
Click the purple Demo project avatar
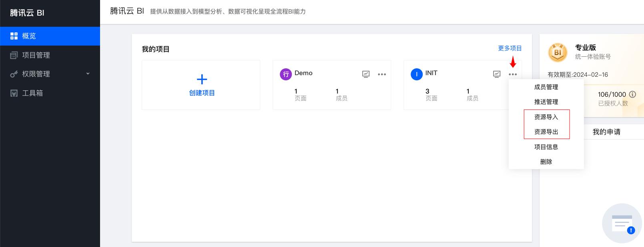(286, 74)
